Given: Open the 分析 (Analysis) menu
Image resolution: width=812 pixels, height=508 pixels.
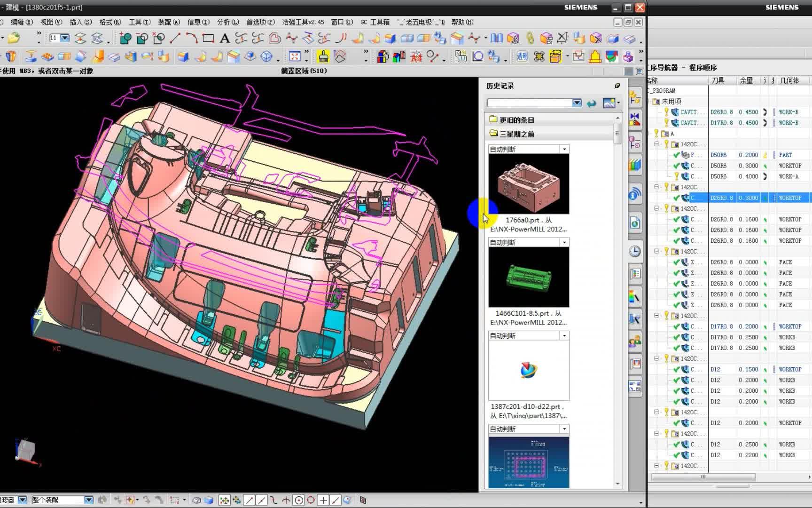Looking at the screenshot, I should pos(227,22).
